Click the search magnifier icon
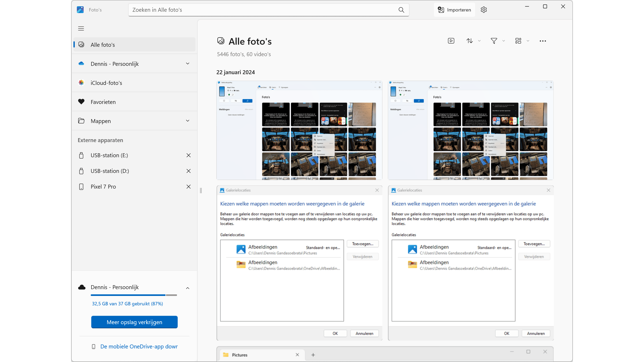Image resolution: width=644 pixels, height=362 pixels. 401,10
